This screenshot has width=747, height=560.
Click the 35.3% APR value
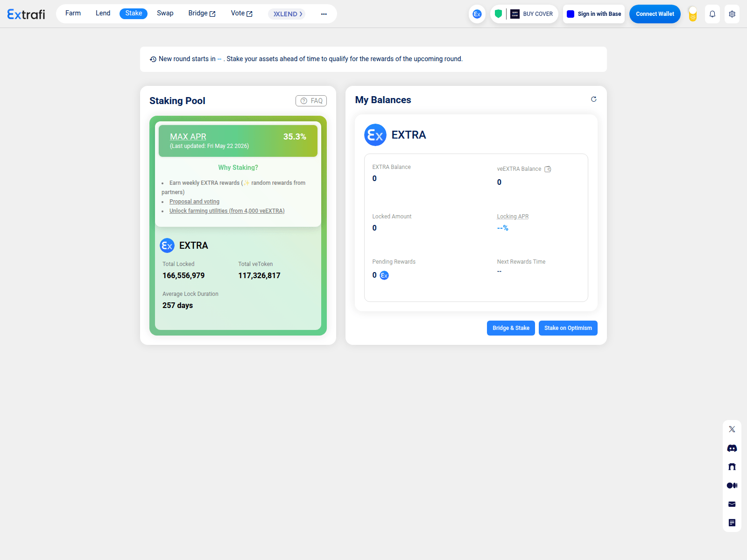tap(295, 137)
